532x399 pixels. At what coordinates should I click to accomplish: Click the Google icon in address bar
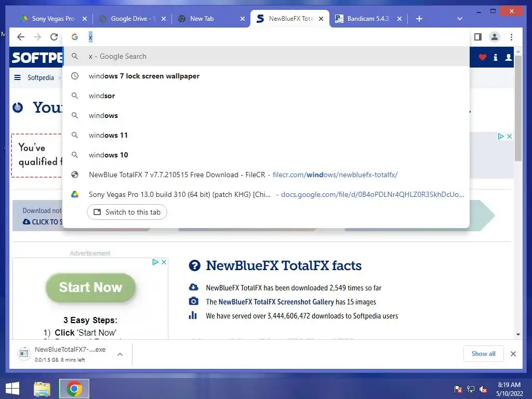point(75,37)
